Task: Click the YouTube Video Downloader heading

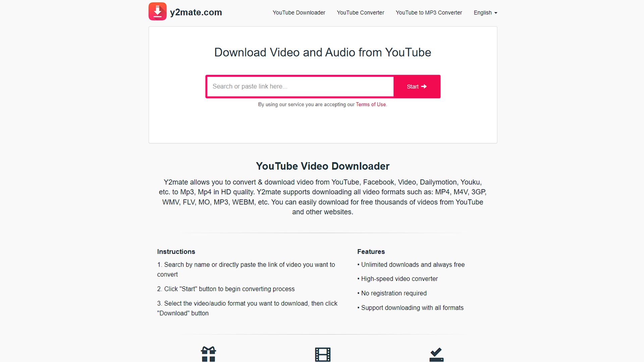Action: (323, 166)
